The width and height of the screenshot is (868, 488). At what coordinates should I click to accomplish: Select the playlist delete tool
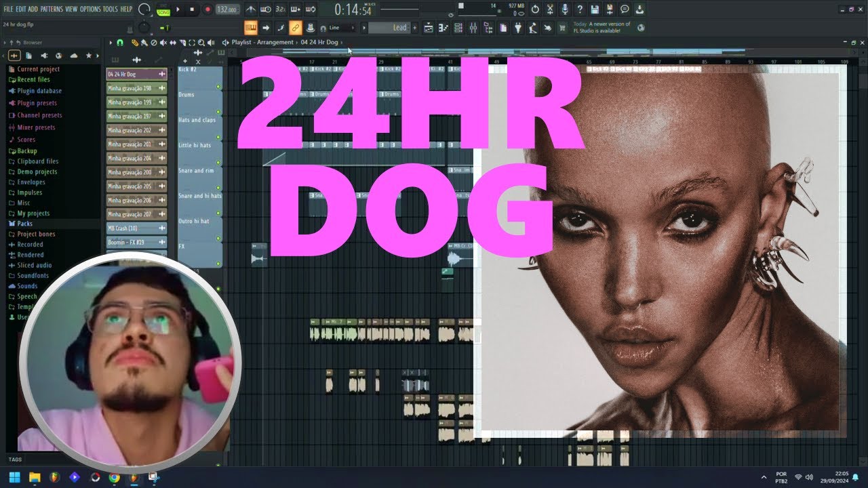click(153, 43)
